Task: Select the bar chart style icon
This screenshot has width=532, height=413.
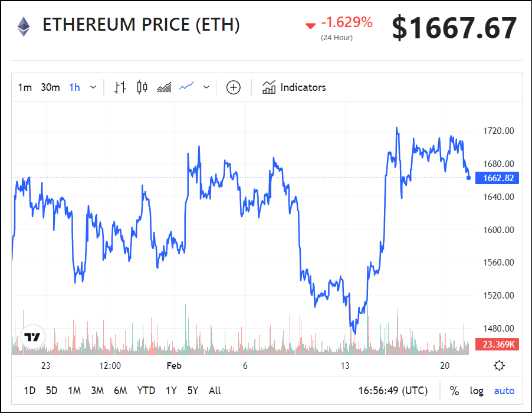Action: coord(120,87)
